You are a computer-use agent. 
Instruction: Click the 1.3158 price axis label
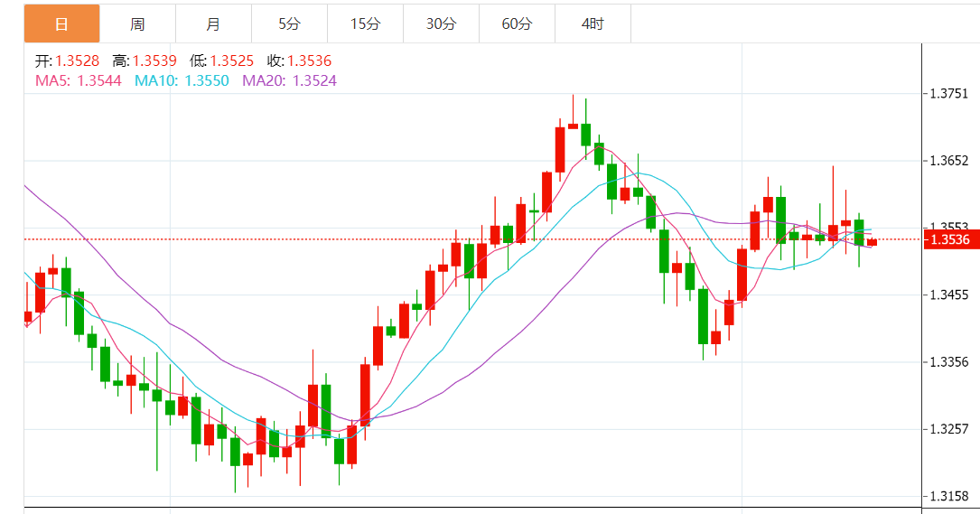point(948,496)
